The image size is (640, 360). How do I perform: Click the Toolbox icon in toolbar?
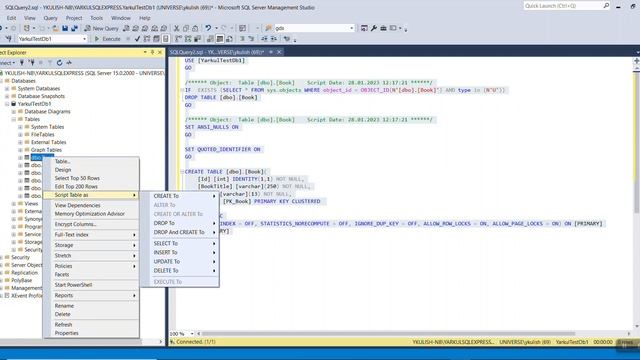383,28
